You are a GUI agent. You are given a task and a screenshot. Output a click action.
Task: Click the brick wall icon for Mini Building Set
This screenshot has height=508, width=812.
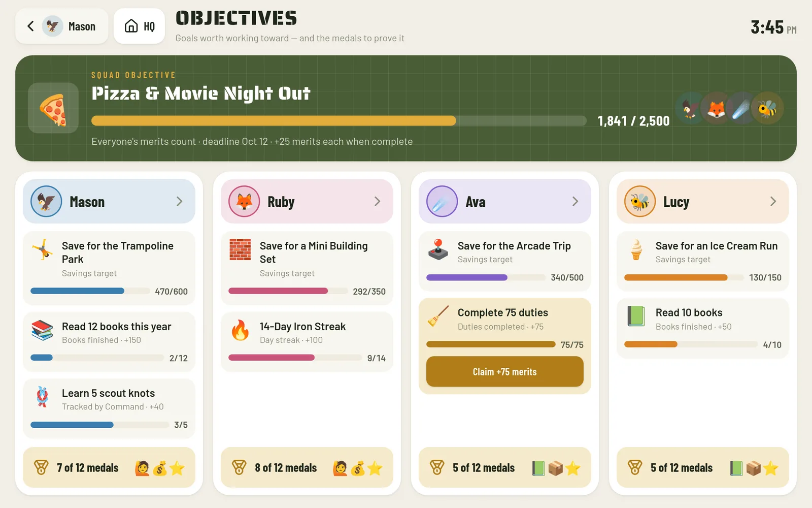(x=240, y=250)
